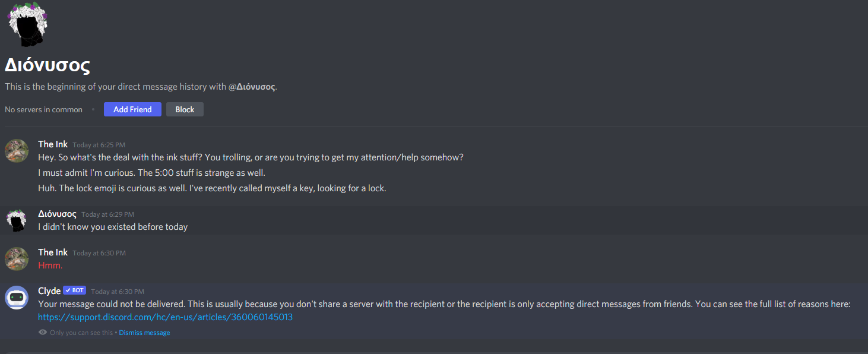Click the eye icon by "Only you can see this"
868x354 pixels.
click(x=43, y=333)
